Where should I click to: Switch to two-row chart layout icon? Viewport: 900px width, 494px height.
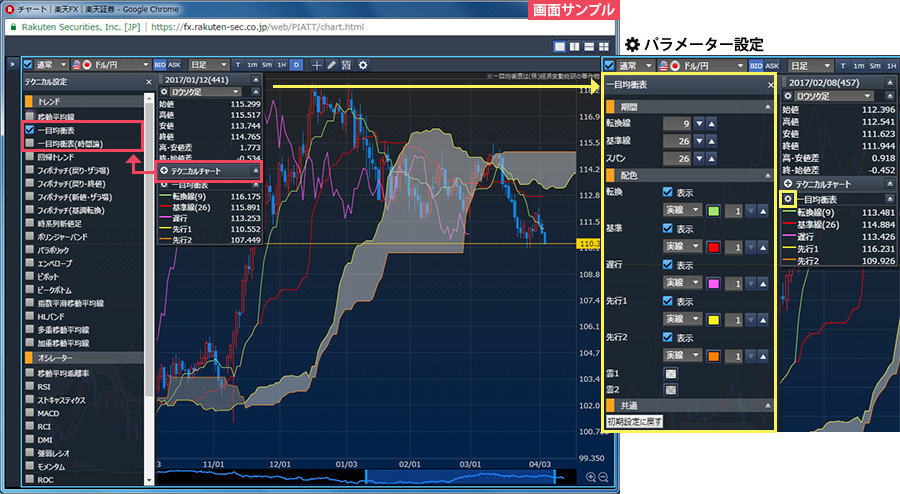tap(589, 46)
